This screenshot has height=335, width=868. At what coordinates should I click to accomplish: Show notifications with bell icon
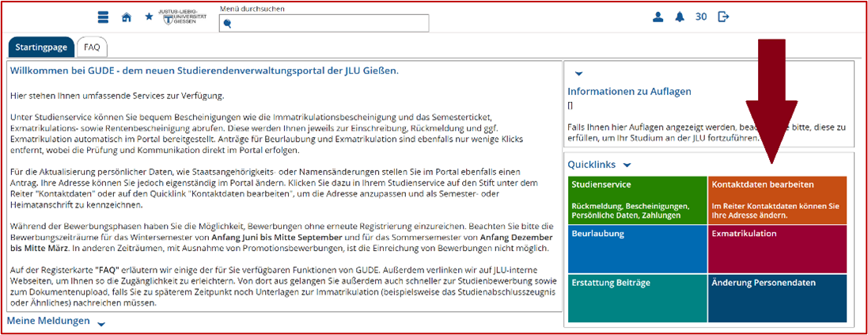tap(679, 17)
